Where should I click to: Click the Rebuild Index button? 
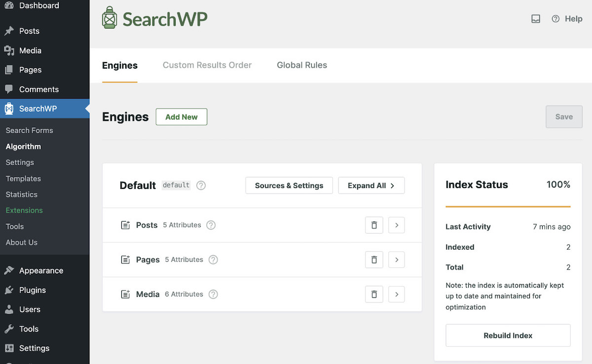508,335
